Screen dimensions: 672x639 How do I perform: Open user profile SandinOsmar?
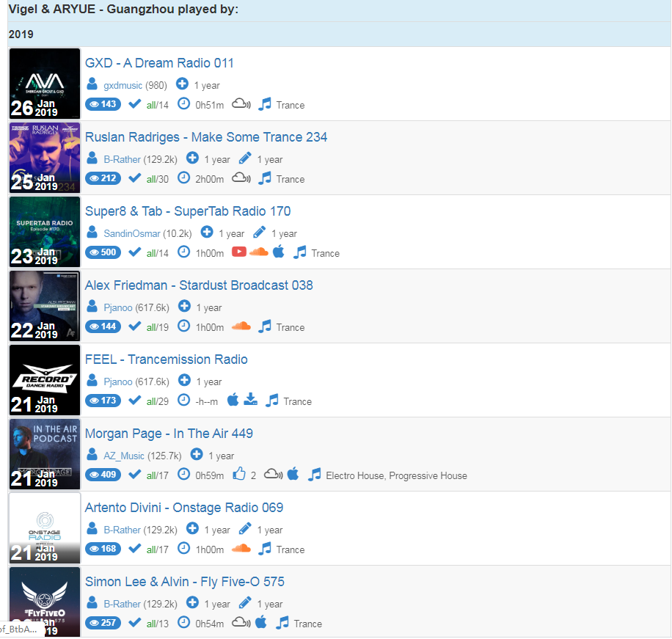(x=132, y=233)
